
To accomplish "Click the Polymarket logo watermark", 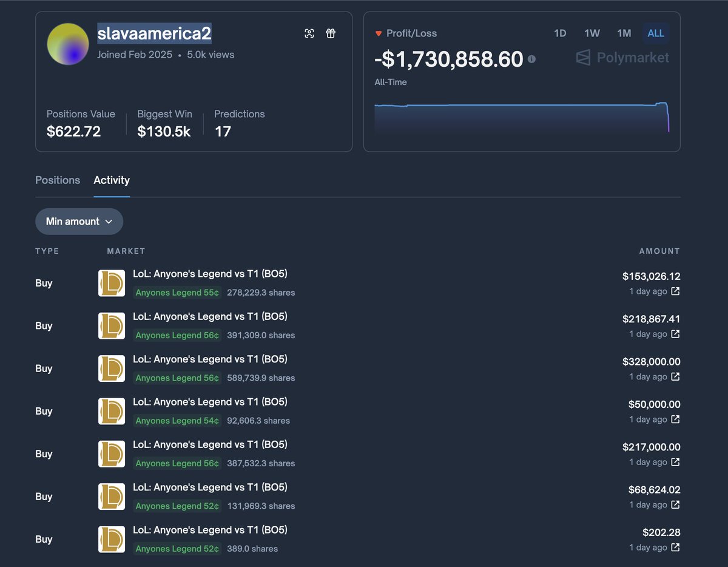I will (x=622, y=58).
